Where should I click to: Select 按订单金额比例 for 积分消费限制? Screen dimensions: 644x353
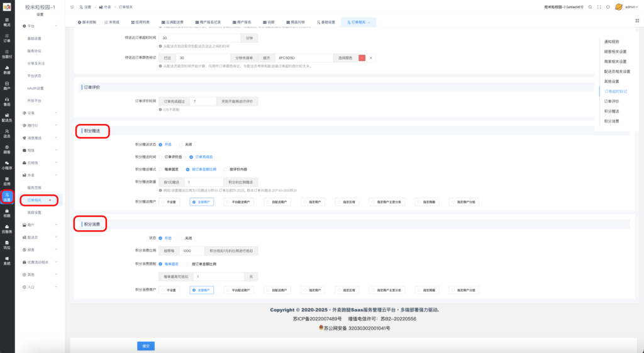click(201, 264)
